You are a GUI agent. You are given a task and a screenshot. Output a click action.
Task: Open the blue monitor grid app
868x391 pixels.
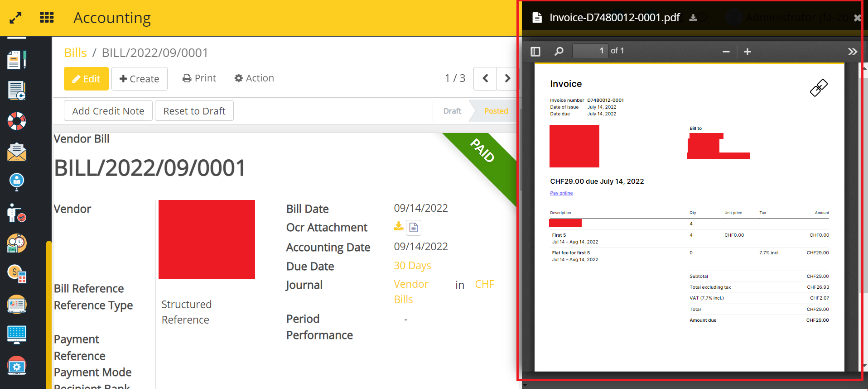(x=17, y=335)
